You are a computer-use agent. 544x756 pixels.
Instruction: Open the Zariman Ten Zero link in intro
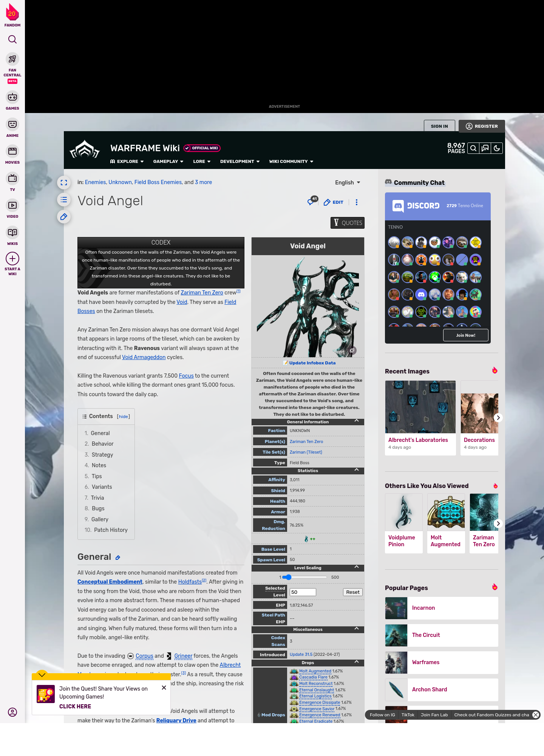(x=202, y=293)
